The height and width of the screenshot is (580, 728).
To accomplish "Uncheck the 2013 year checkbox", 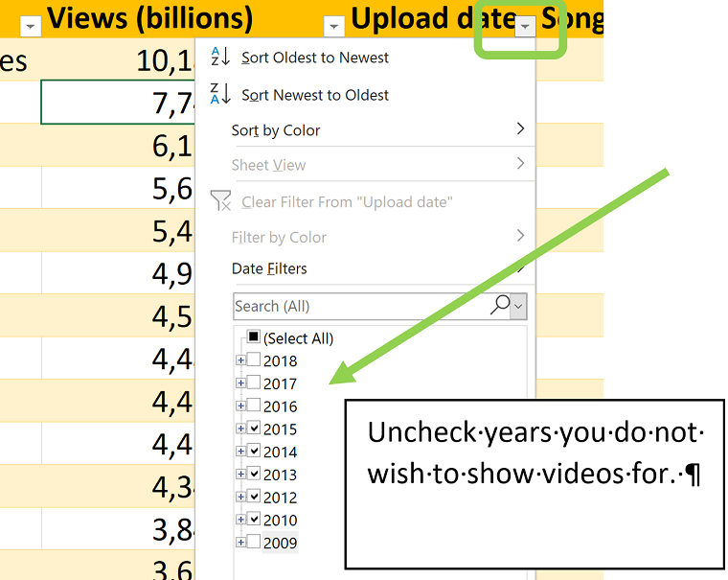I will [254, 473].
